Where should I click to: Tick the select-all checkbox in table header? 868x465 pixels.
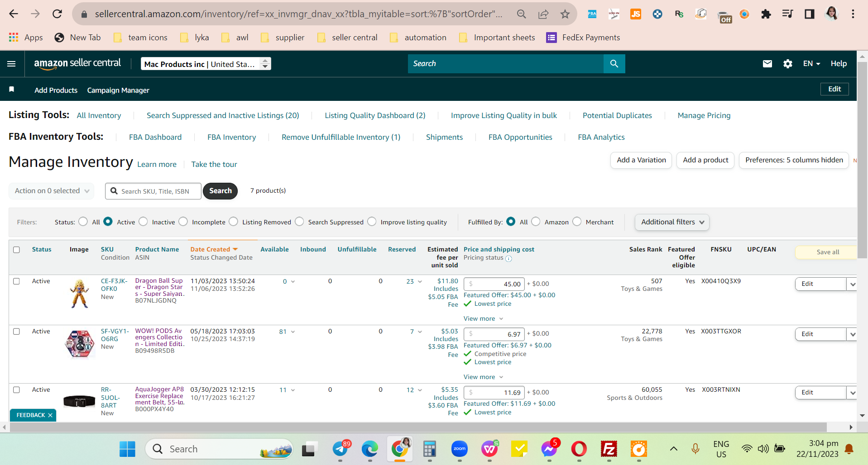coord(17,250)
